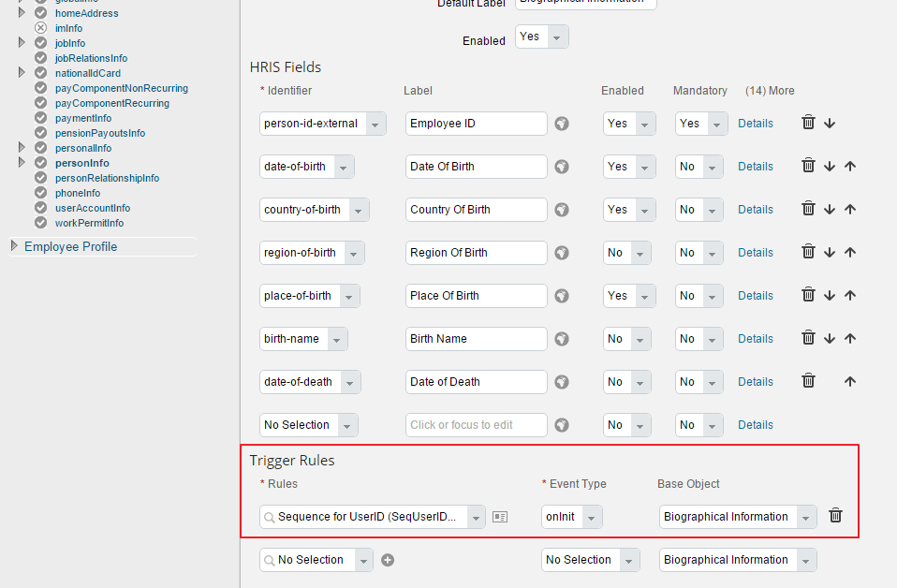Open translations globe for Place Of Birth
The width and height of the screenshot is (897, 588).
(x=562, y=296)
